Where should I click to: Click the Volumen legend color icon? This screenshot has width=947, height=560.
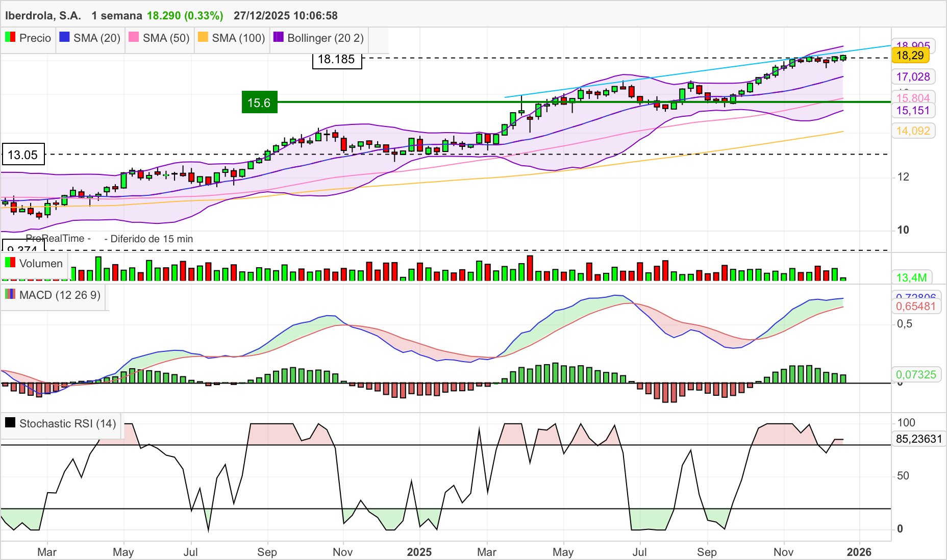[x=10, y=263]
